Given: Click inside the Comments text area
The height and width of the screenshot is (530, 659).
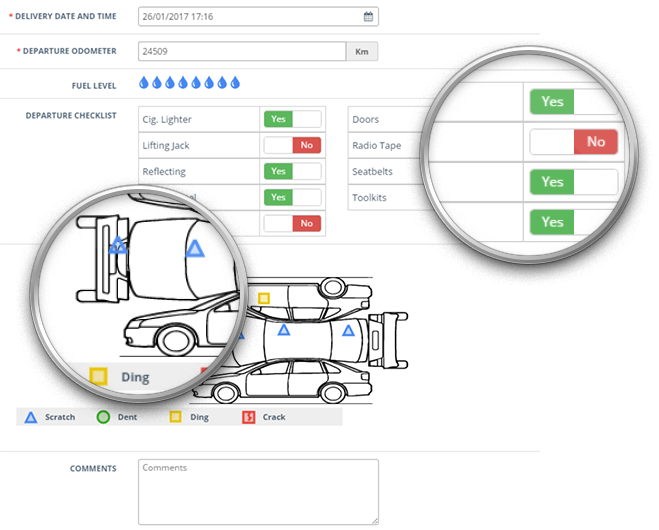Looking at the screenshot, I should point(257,491).
